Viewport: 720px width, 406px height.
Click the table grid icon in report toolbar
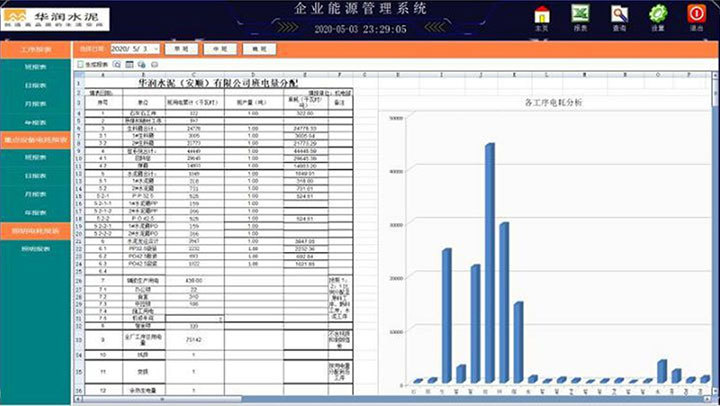tap(129, 64)
